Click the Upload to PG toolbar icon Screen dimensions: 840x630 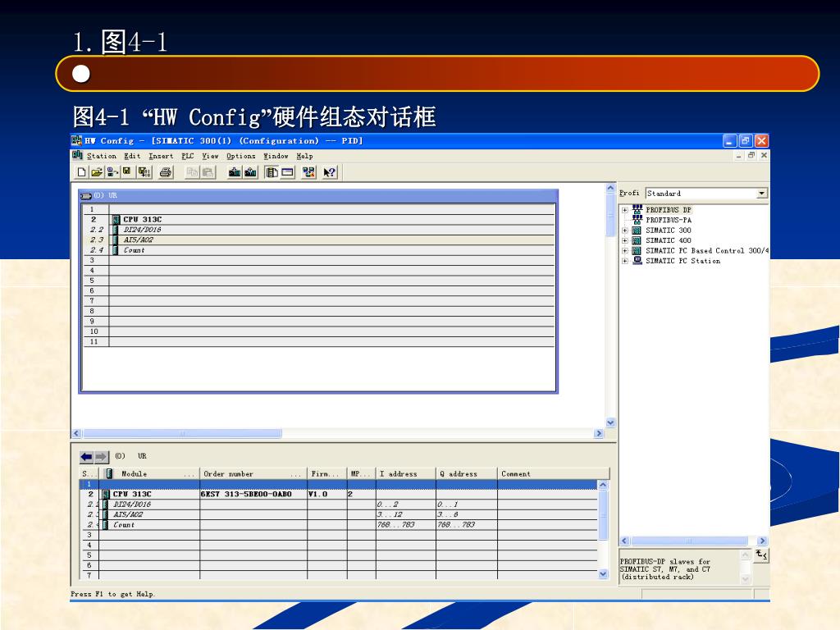pos(250,172)
